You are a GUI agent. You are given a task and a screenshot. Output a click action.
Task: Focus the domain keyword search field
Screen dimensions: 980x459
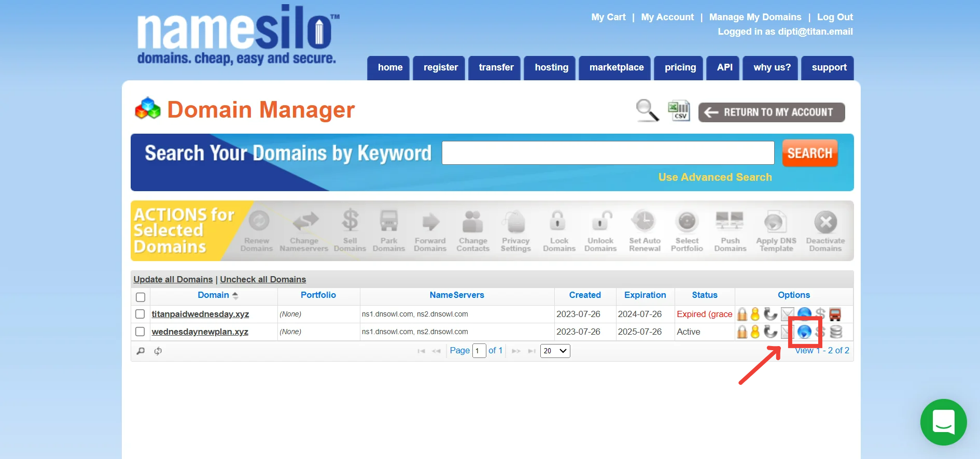pos(608,153)
